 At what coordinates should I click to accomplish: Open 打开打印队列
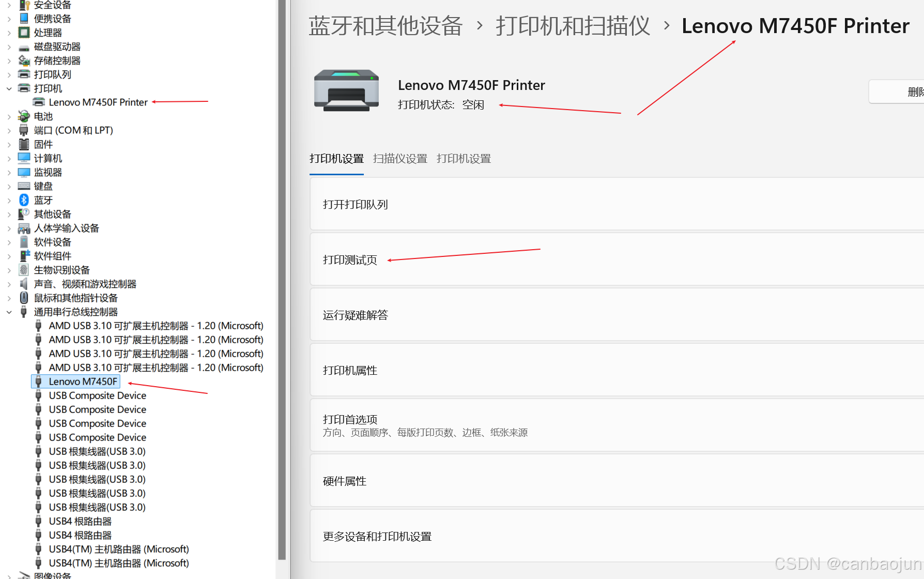(x=617, y=204)
